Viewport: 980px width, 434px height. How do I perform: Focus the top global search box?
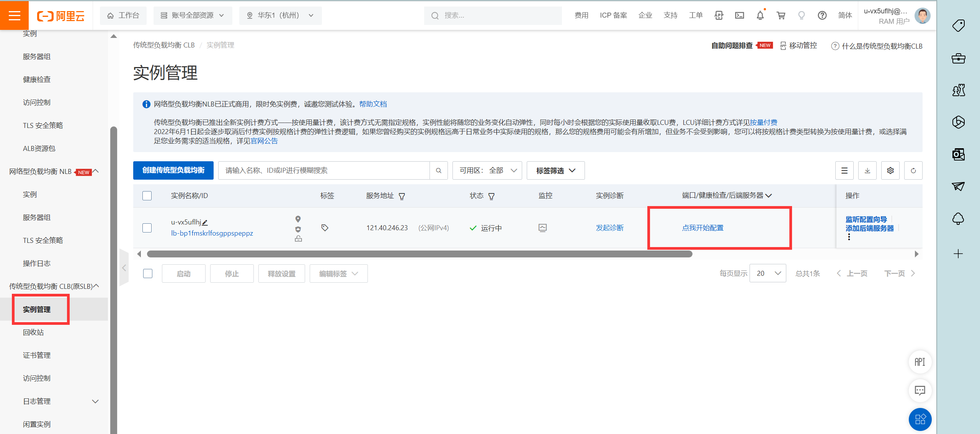pyautogui.click(x=493, y=15)
